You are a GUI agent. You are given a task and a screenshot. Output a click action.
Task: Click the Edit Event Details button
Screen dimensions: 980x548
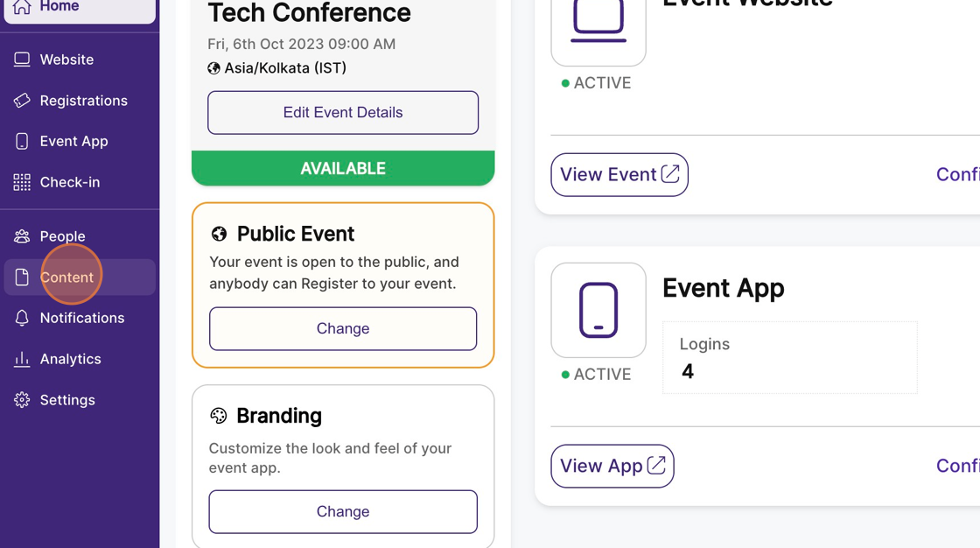pos(343,113)
